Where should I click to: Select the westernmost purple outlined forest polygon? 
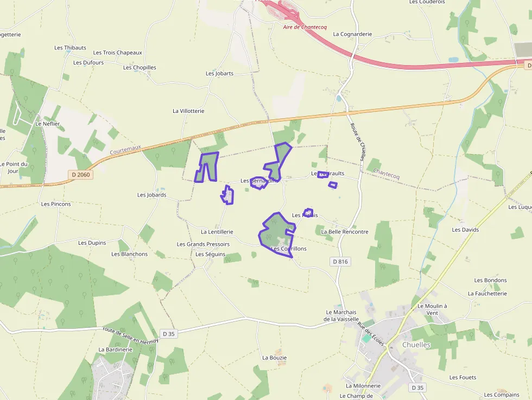[x=206, y=167]
